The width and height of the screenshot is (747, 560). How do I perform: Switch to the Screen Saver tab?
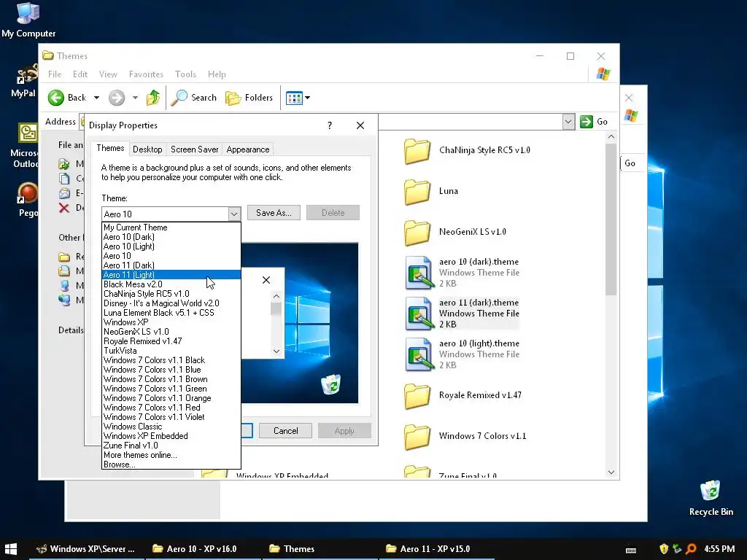194,149
